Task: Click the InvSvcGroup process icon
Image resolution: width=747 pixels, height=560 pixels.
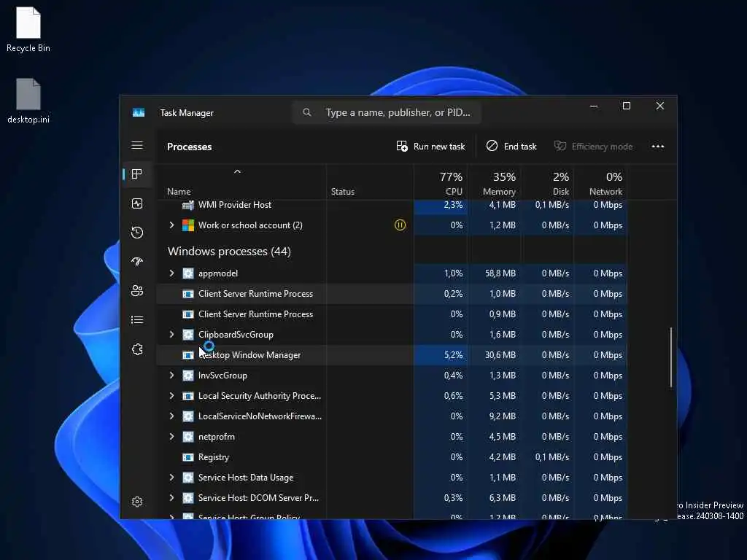Action: [188, 376]
